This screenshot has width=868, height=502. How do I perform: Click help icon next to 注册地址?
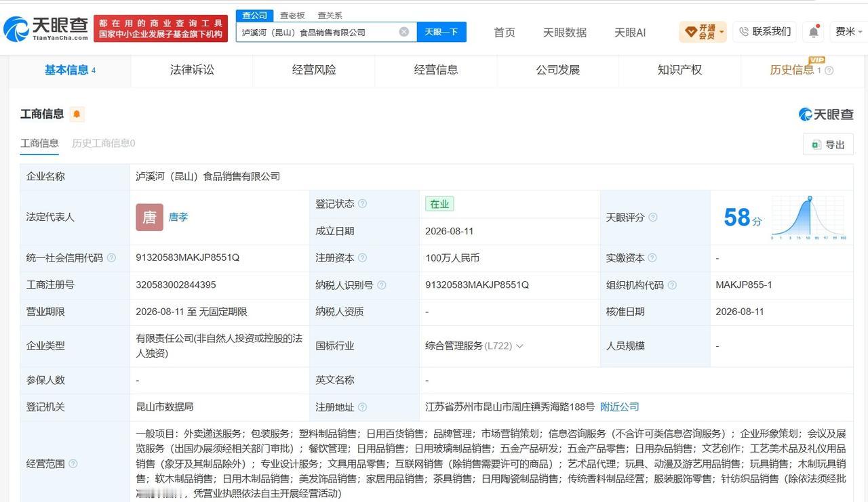click(362, 407)
